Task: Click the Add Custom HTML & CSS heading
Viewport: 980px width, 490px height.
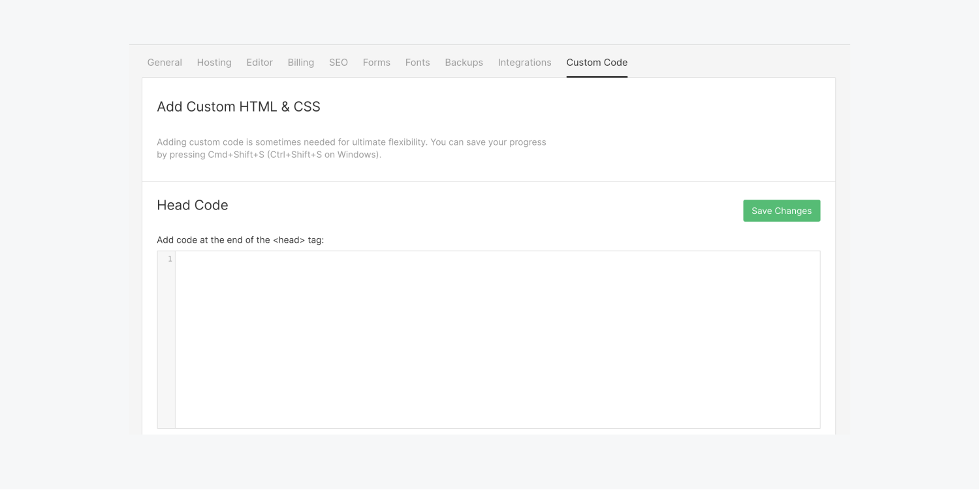Action: [x=238, y=107]
